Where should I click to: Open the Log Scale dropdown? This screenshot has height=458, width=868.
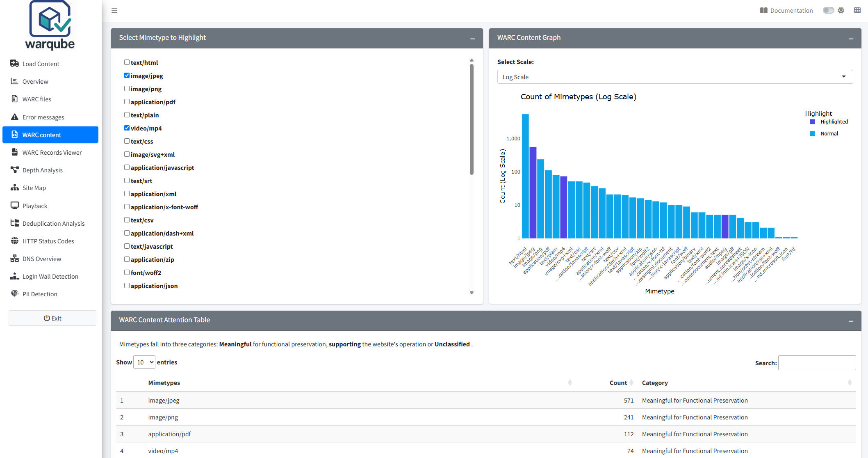point(675,77)
